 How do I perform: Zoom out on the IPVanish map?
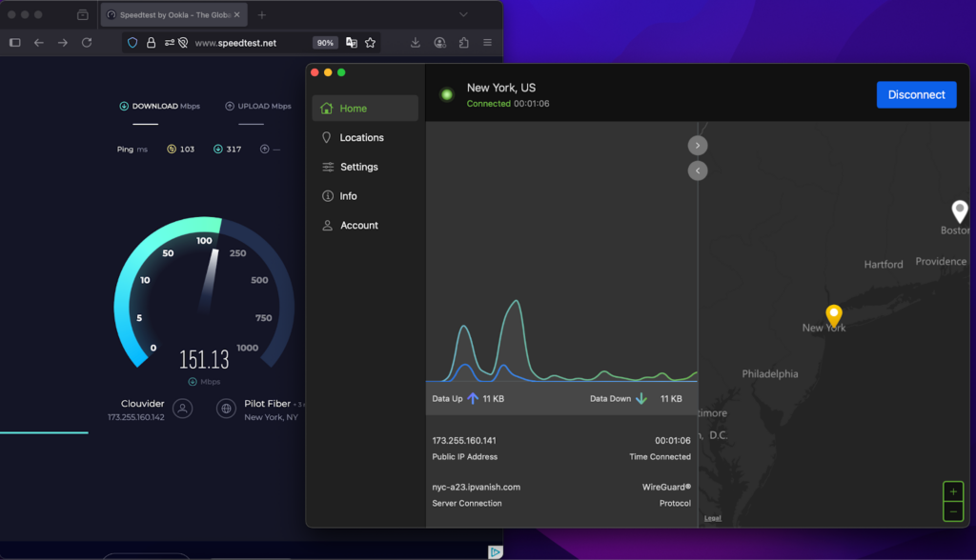click(953, 511)
